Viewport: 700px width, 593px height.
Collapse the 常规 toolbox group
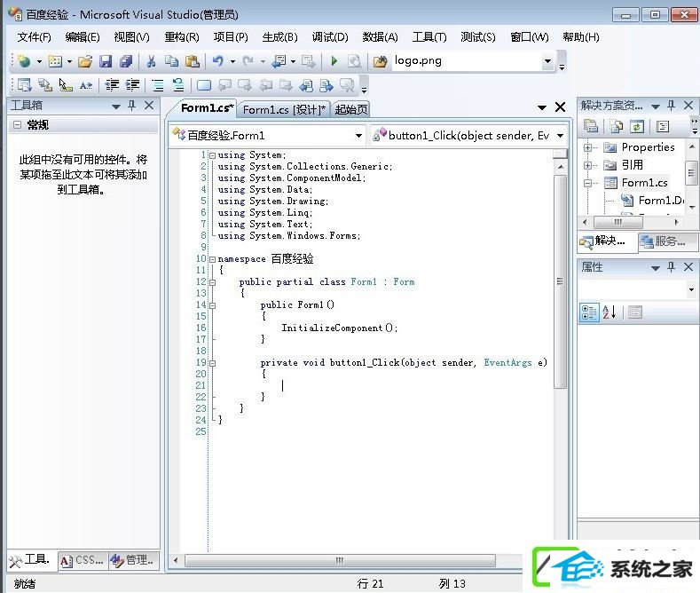pos(17,124)
